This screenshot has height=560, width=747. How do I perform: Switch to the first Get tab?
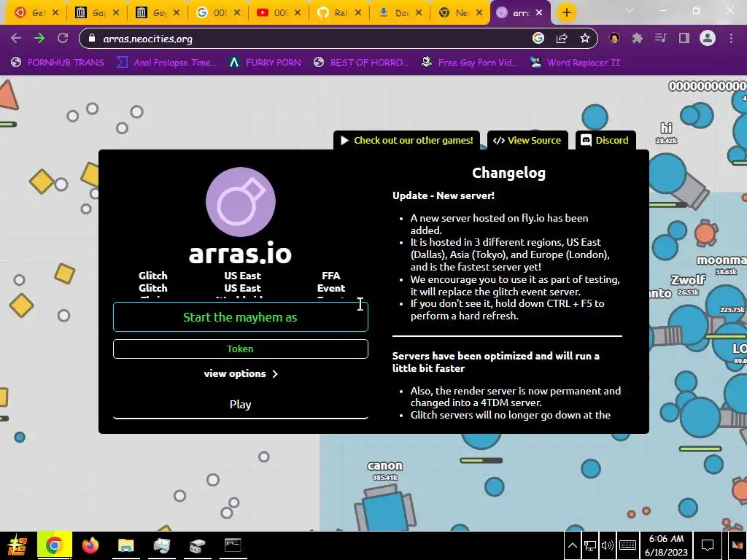[36, 13]
